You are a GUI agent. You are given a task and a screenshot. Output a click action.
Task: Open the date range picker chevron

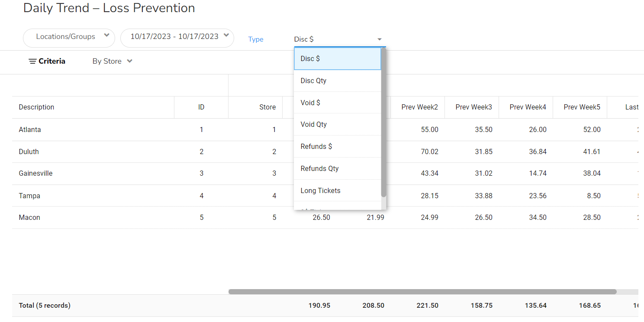[226, 36]
